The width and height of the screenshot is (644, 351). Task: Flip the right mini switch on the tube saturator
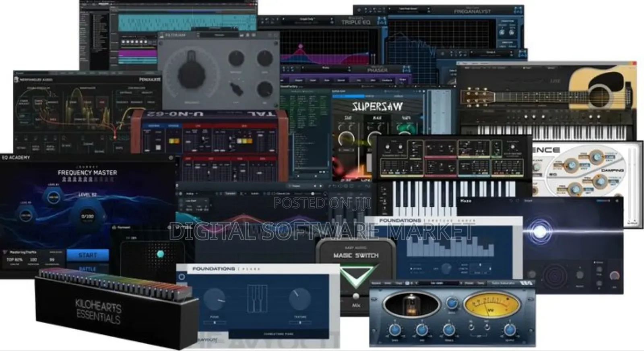[487, 328]
